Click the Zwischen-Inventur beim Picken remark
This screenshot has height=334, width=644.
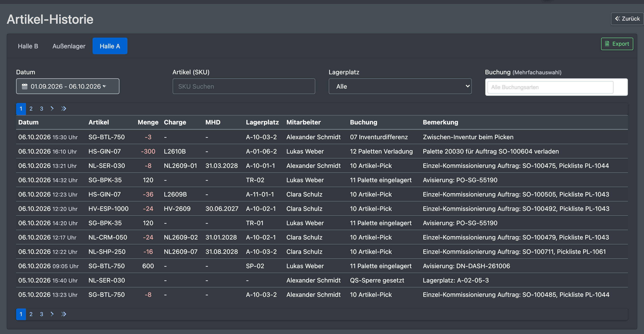[468, 137]
